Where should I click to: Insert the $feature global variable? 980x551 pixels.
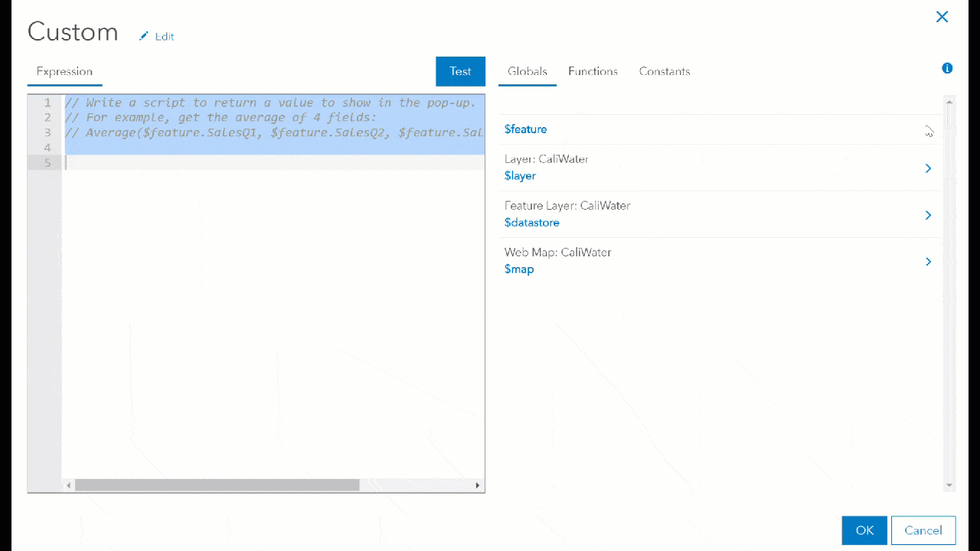525,129
